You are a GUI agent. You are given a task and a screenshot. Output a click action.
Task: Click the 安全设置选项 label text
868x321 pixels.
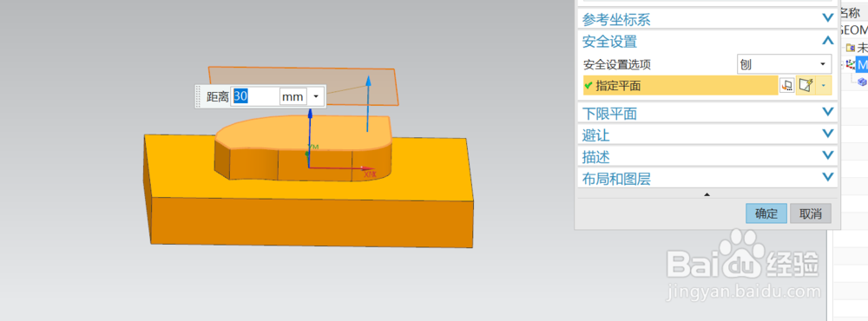[x=616, y=64]
